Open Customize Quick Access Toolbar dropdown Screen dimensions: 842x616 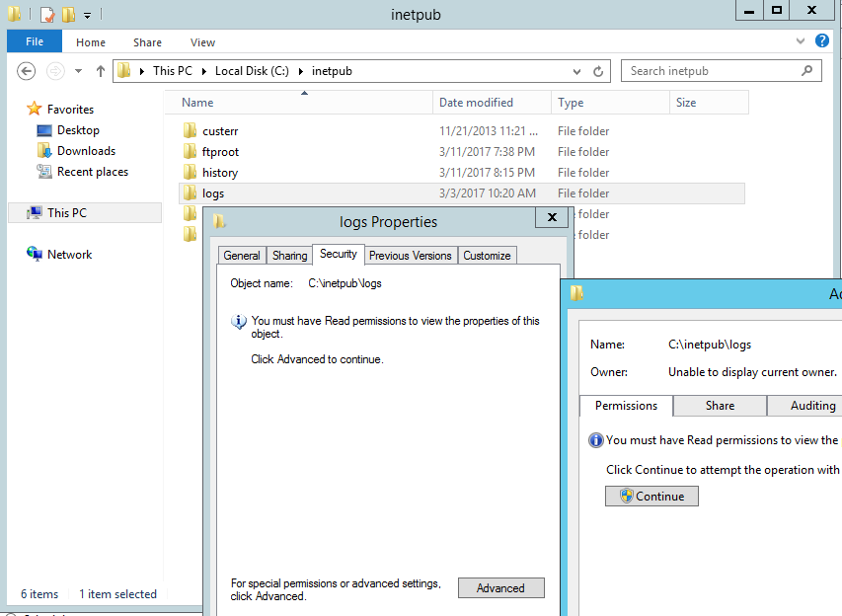click(x=87, y=16)
